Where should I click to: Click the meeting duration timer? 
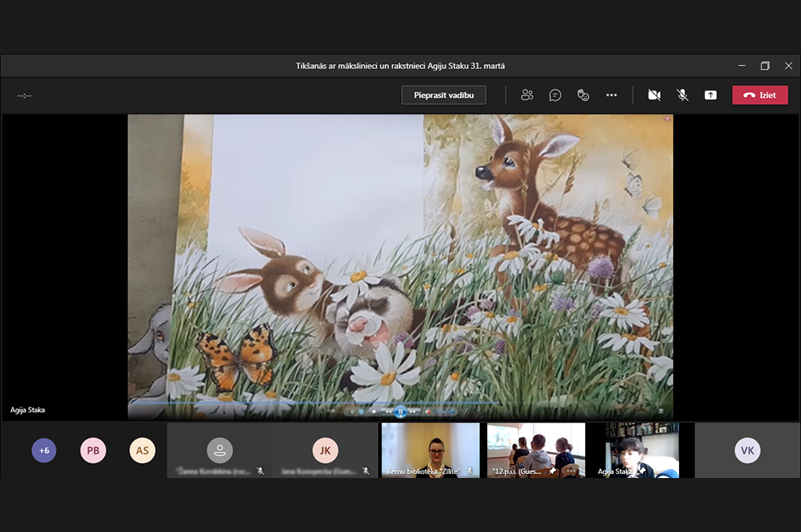click(24, 95)
